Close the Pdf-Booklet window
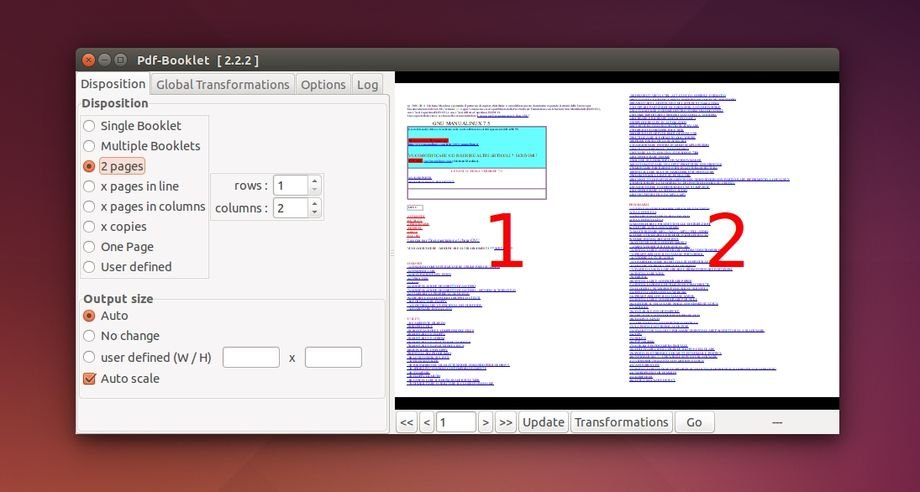Screen dimensions: 920x492 pos(89,60)
